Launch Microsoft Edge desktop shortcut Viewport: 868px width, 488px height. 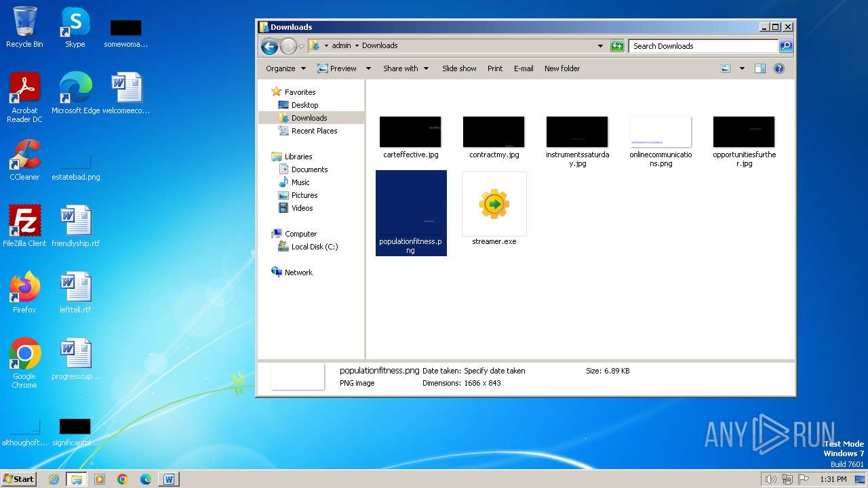coord(75,93)
